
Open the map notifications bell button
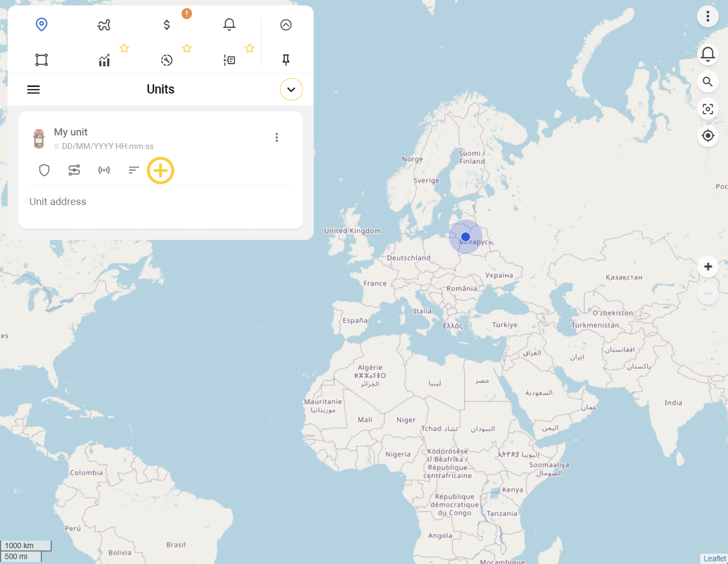coord(708,54)
